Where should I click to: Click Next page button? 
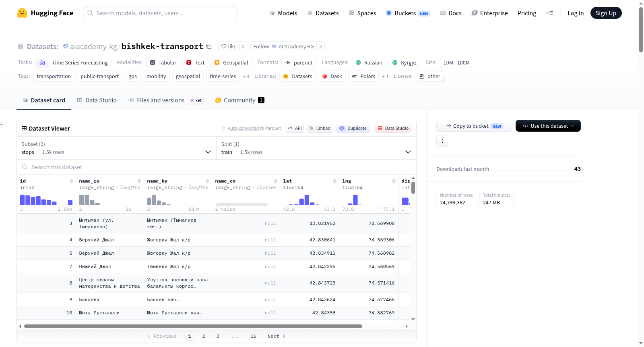pos(277,336)
